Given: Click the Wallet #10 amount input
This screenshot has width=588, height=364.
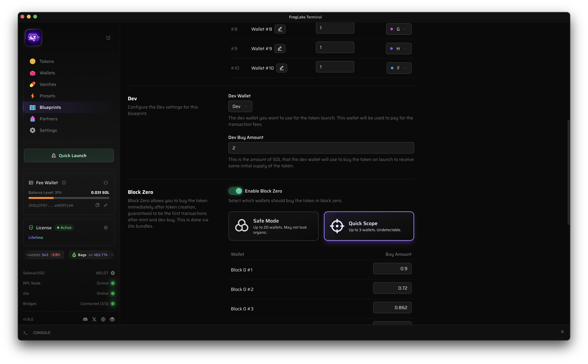Looking at the screenshot, I should pyautogui.click(x=335, y=67).
